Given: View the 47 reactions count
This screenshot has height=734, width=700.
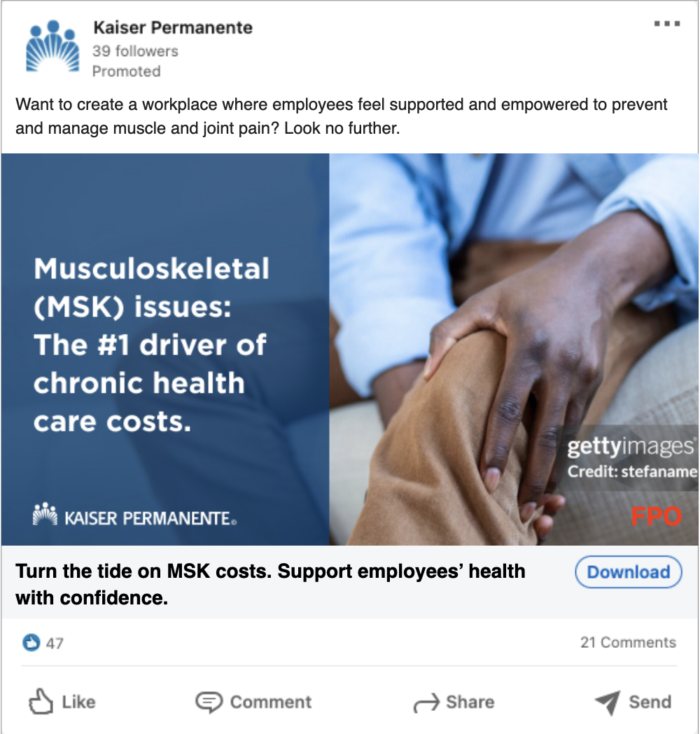Looking at the screenshot, I should click(x=55, y=643).
